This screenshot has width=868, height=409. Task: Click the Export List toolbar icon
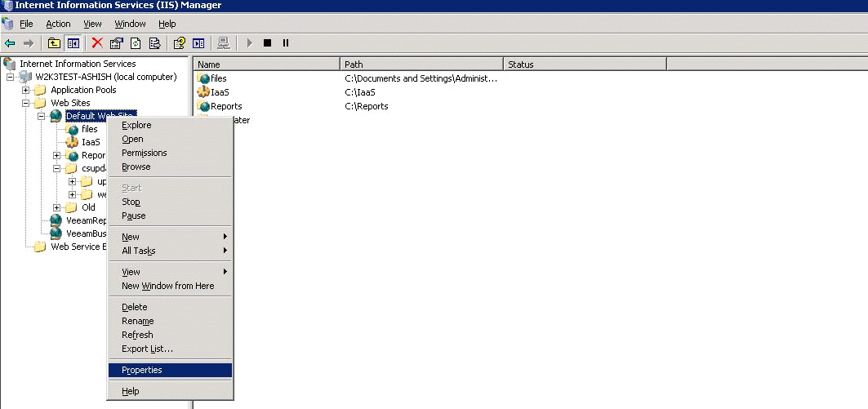pos(155,43)
